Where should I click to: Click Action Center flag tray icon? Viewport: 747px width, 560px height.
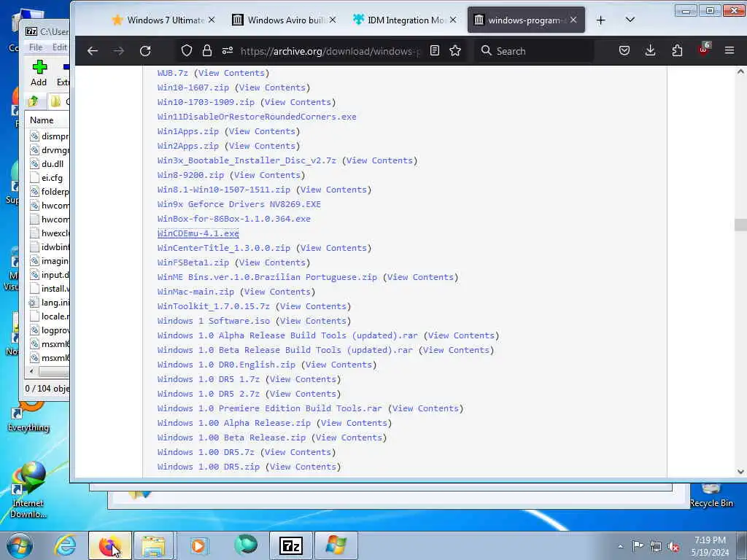point(638,545)
